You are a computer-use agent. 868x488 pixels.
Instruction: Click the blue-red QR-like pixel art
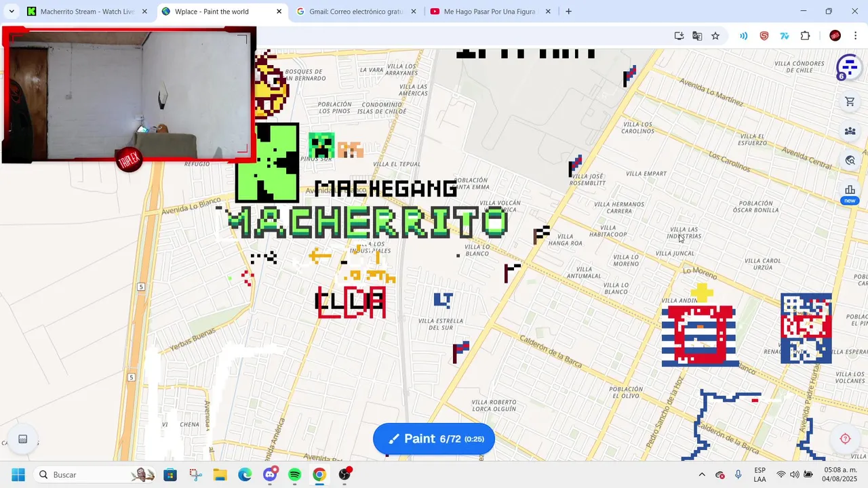point(806,328)
